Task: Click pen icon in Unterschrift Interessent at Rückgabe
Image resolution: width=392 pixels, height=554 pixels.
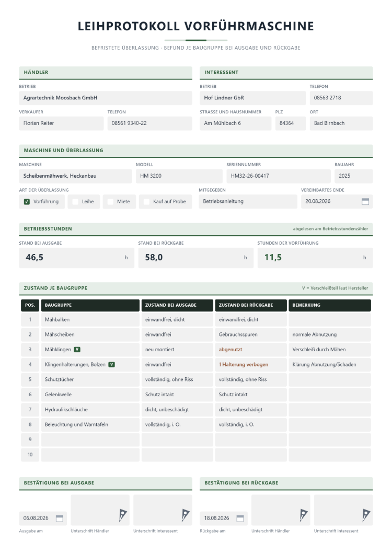Action: [366, 515]
